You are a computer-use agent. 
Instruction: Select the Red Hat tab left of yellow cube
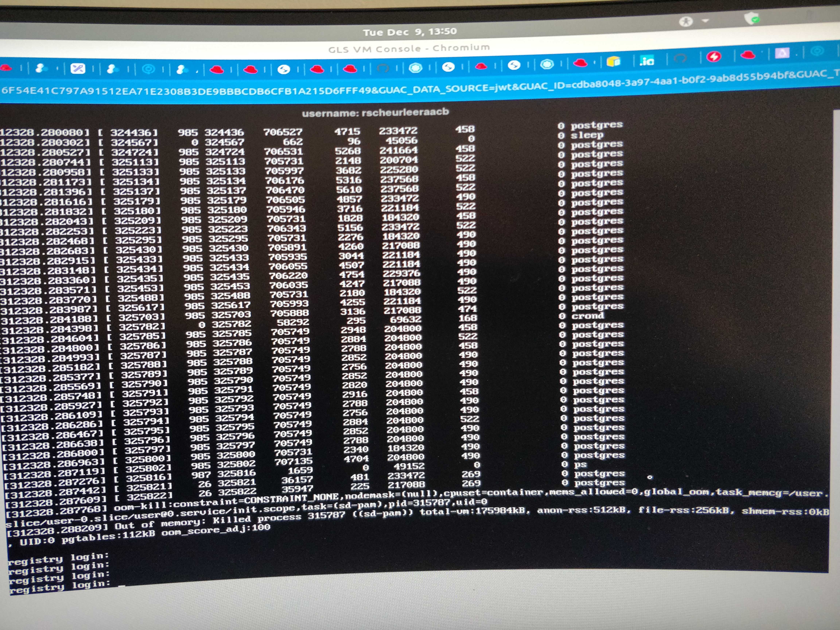tap(580, 63)
